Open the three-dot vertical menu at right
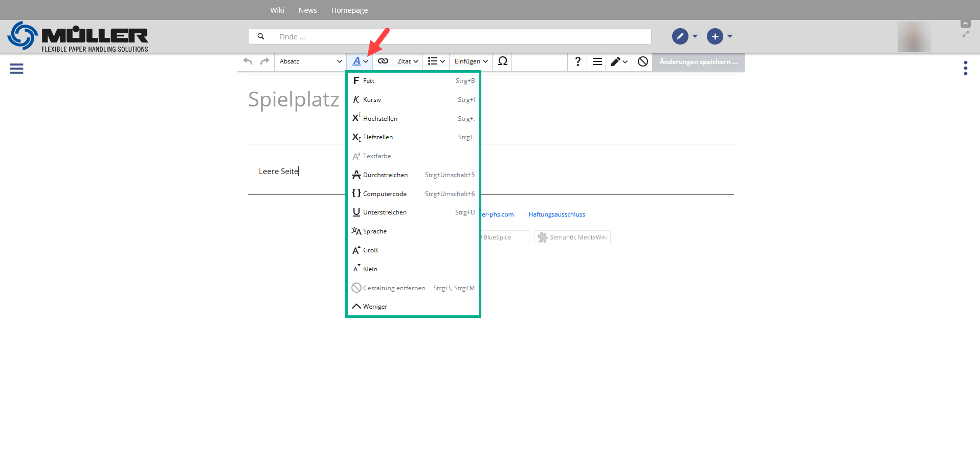The height and width of the screenshot is (474, 980). pyautogui.click(x=965, y=68)
